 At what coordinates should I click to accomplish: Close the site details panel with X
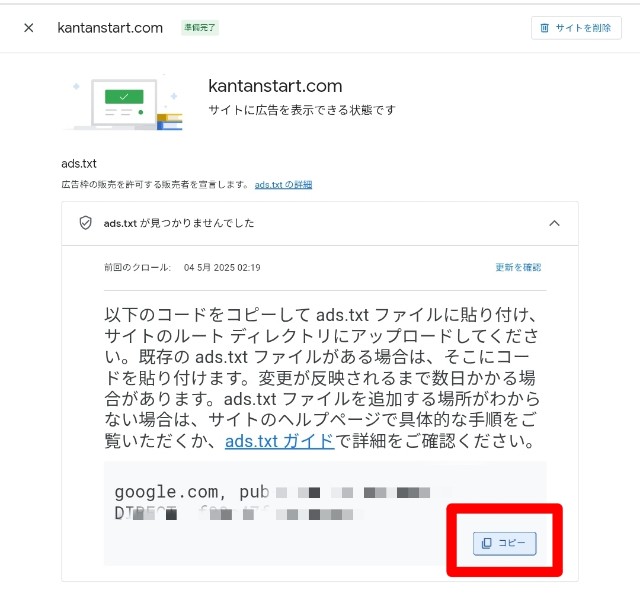click(x=29, y=28)
